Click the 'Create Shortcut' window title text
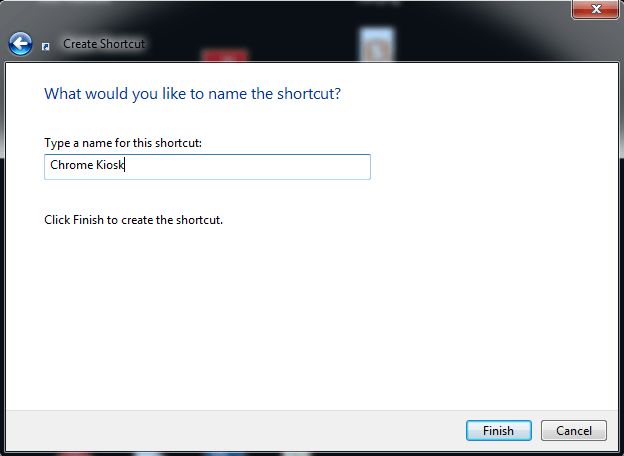Screen dimensions: 624x456 [x=103, y=44]
